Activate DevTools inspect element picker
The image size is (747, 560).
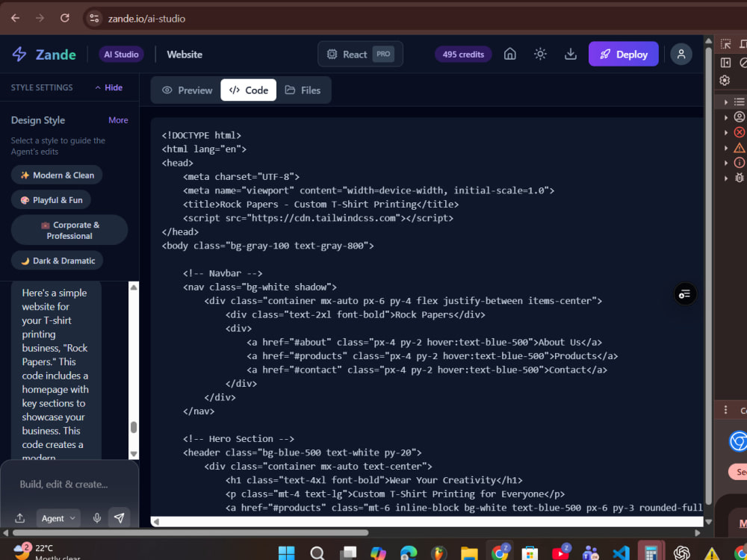coord(725,44)
